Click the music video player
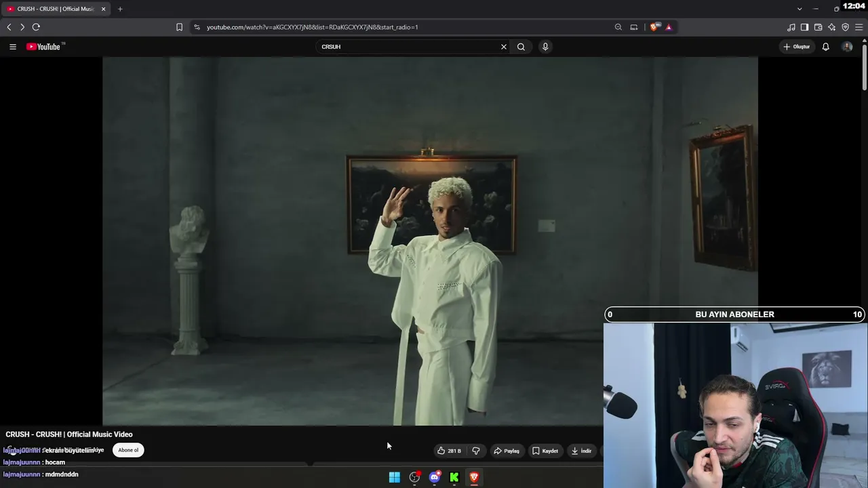 430,241
